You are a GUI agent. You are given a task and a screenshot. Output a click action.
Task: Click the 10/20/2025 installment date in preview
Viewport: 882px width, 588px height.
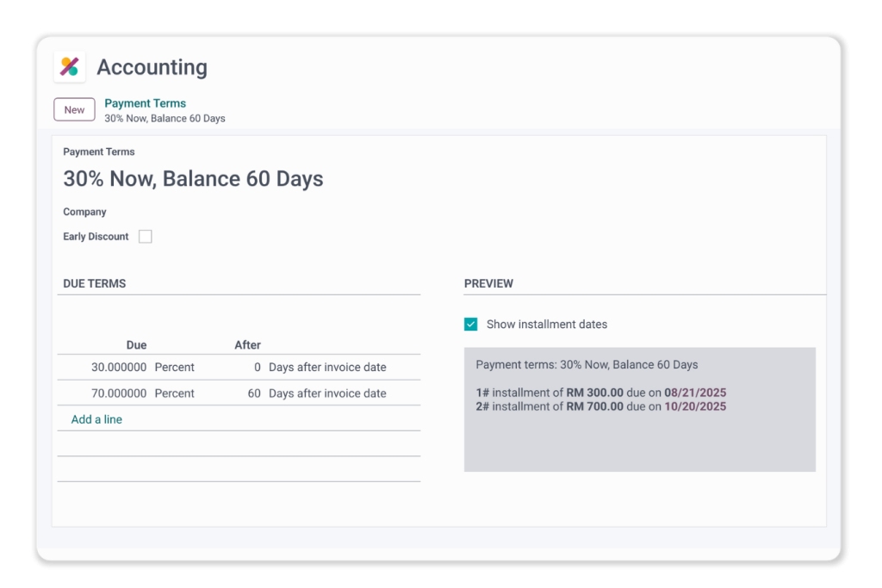point(695,406)
